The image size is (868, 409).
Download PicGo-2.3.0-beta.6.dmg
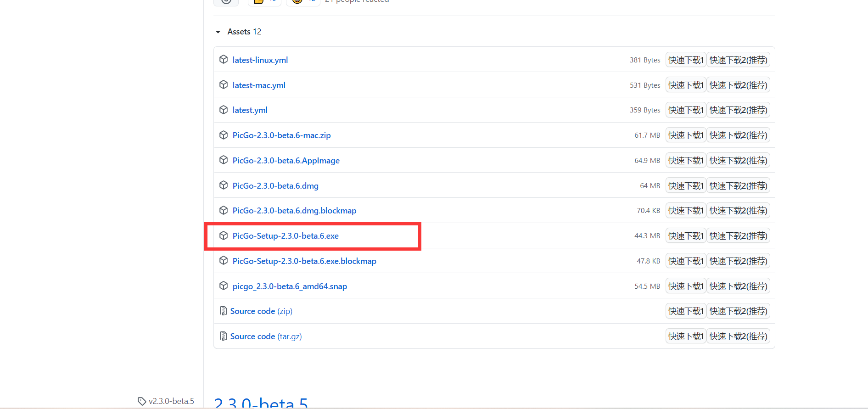pyautogui.click(x=275, y=186)
